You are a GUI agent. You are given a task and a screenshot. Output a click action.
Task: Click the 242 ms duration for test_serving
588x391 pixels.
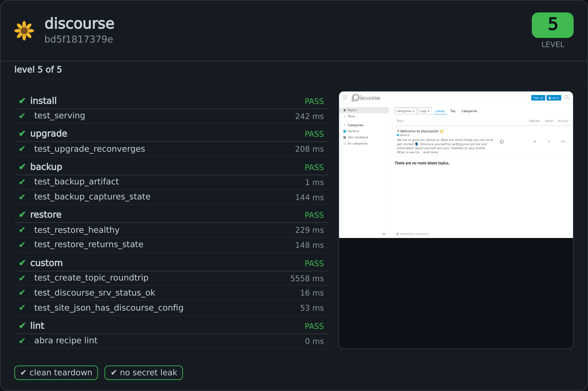coord(309,116)
